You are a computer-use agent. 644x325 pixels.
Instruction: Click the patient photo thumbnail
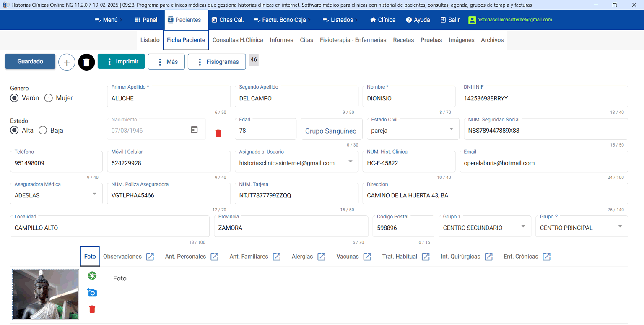point(46,294)
